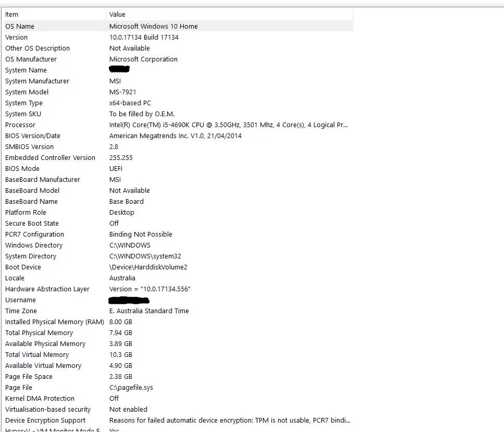
Task: Click Not Available in Other OS Description row
Action: 130,48
